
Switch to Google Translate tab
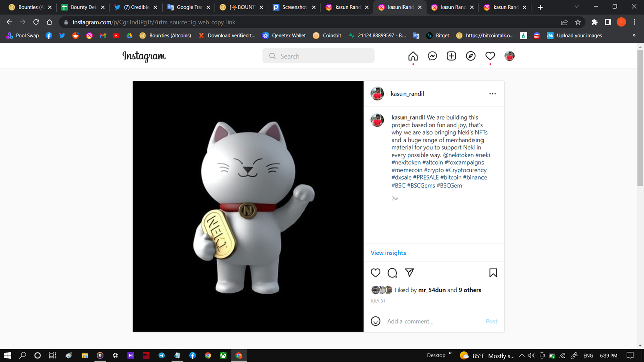[x=189, y=7]
